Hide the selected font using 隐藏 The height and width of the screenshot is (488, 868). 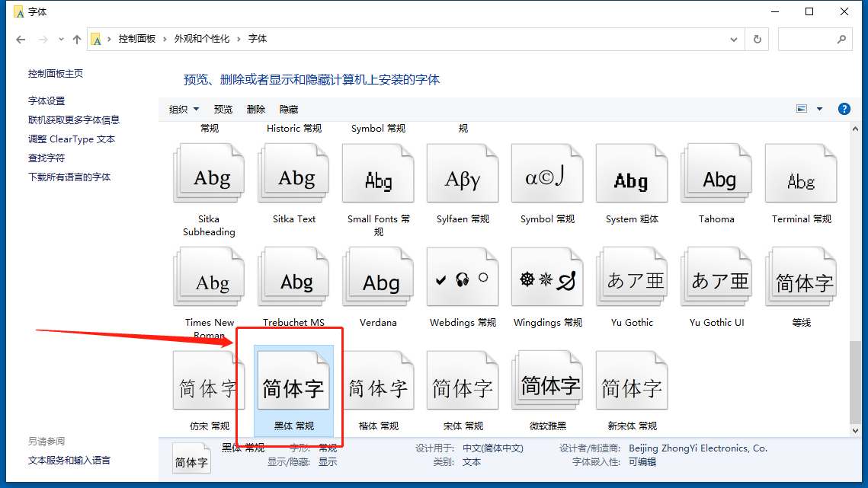coord(288,109)
